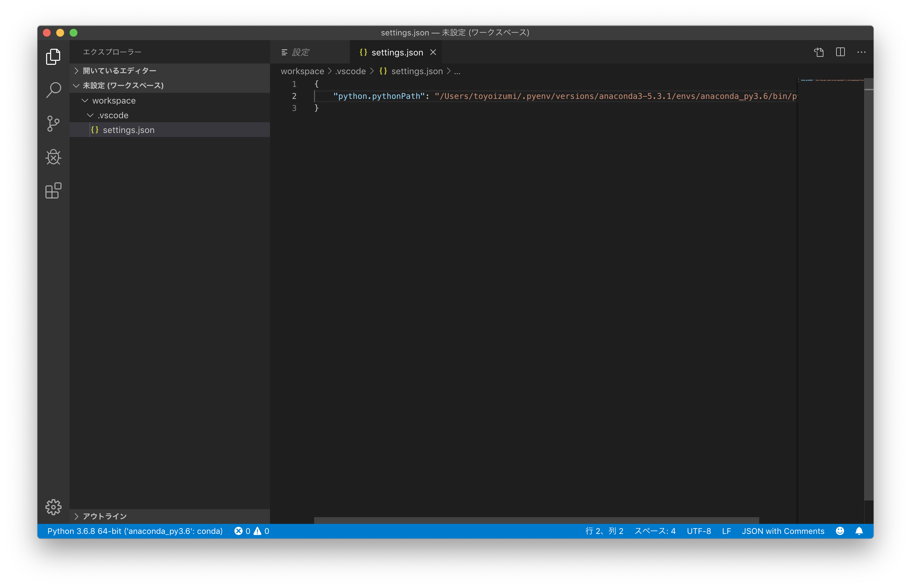Open notifications via the bell icon
The height and width of the screenshot is (588, 911).
pos(860,531)
